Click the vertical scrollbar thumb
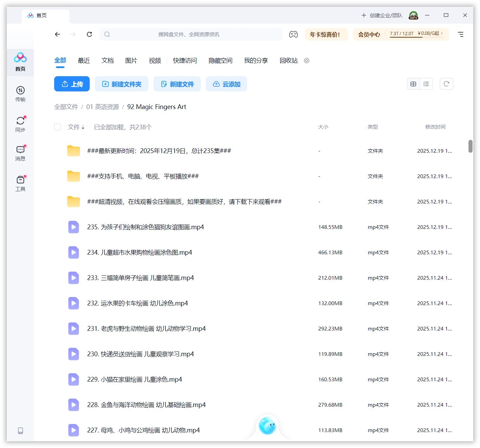 [x=470, y=146]
